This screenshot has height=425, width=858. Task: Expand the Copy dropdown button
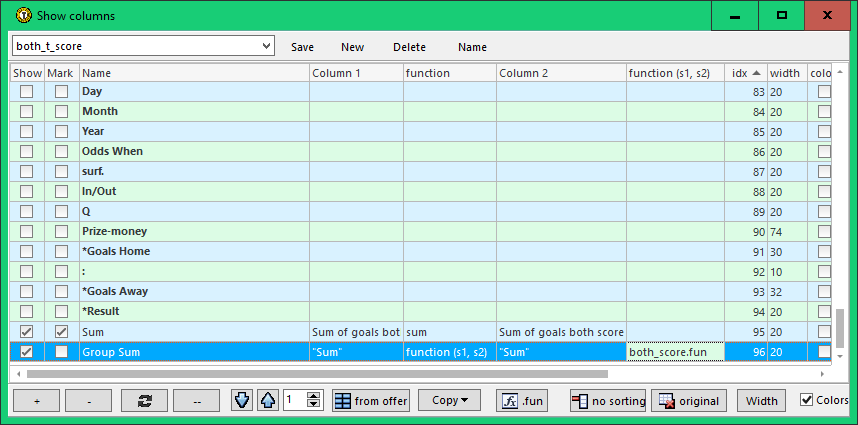pos(449,400)
